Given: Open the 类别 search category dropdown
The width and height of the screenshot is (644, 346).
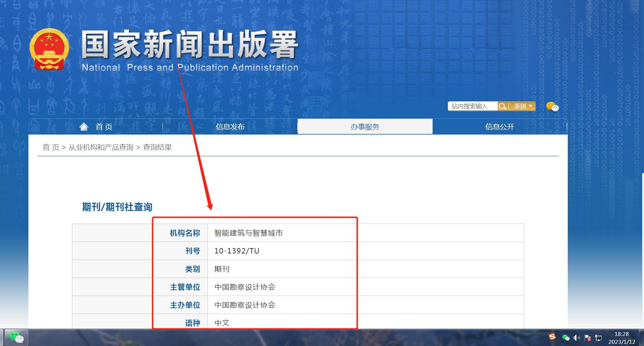Looking at the screenshot, I should 522,106.
